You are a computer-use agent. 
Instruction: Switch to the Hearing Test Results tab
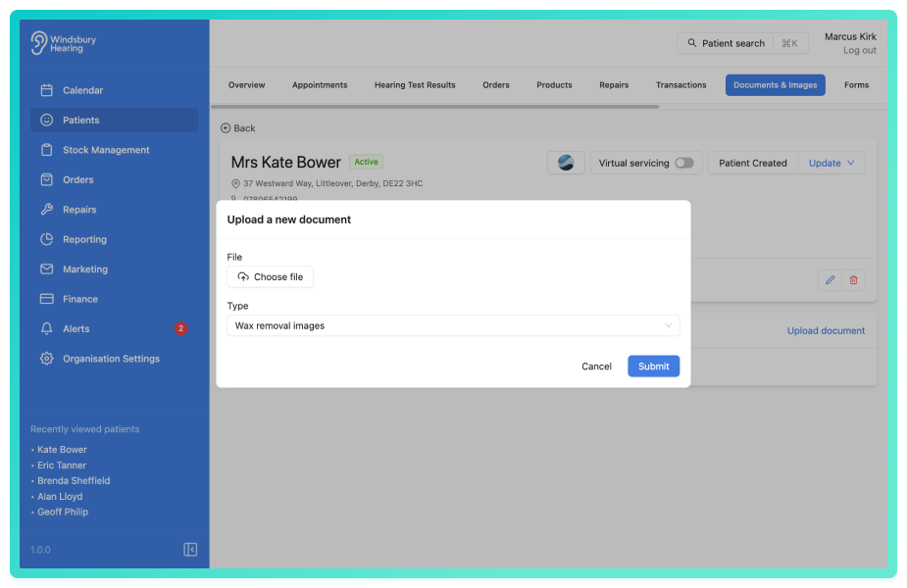pos(415,85)
